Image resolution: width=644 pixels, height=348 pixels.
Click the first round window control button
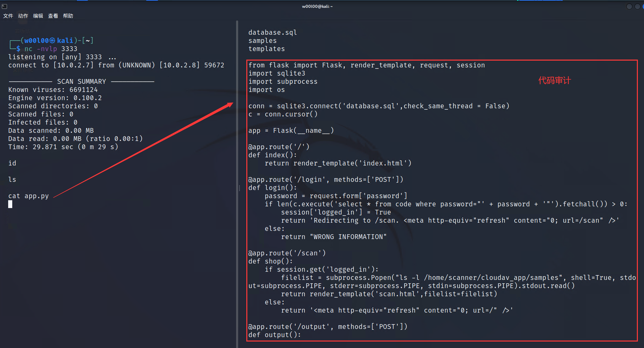click(629, 6)
